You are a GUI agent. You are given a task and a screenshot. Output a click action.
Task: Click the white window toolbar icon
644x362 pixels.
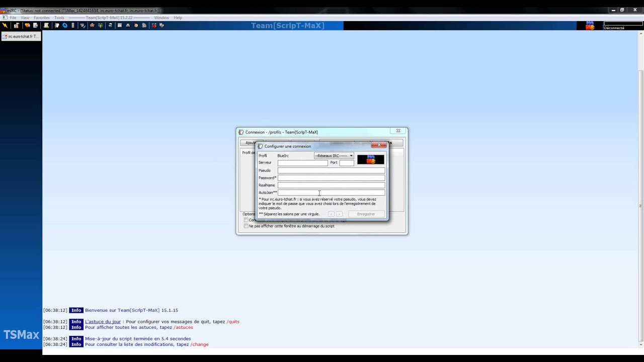point(120,25)
